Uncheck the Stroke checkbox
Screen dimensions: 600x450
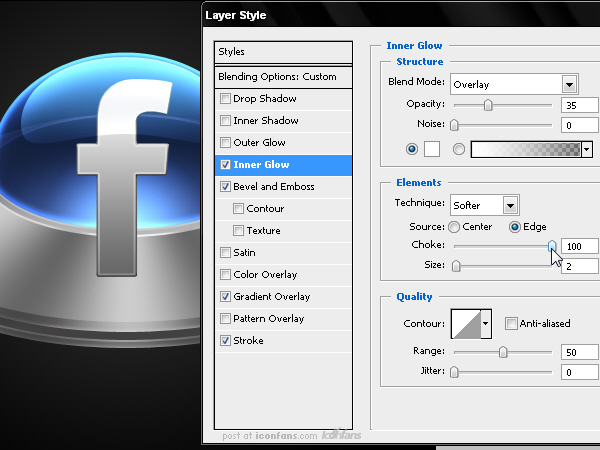pos(225,341)
